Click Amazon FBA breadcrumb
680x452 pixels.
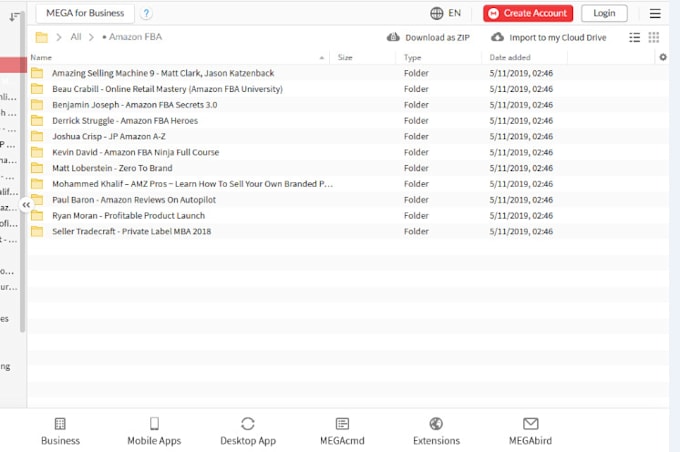click(135, 37)
